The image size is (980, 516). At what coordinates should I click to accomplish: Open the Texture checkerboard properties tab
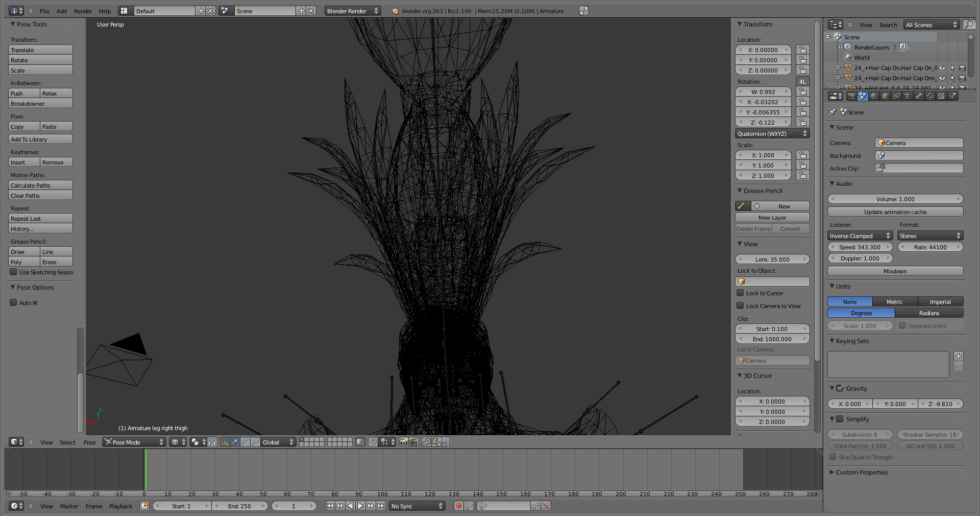[x=941, y=96]
